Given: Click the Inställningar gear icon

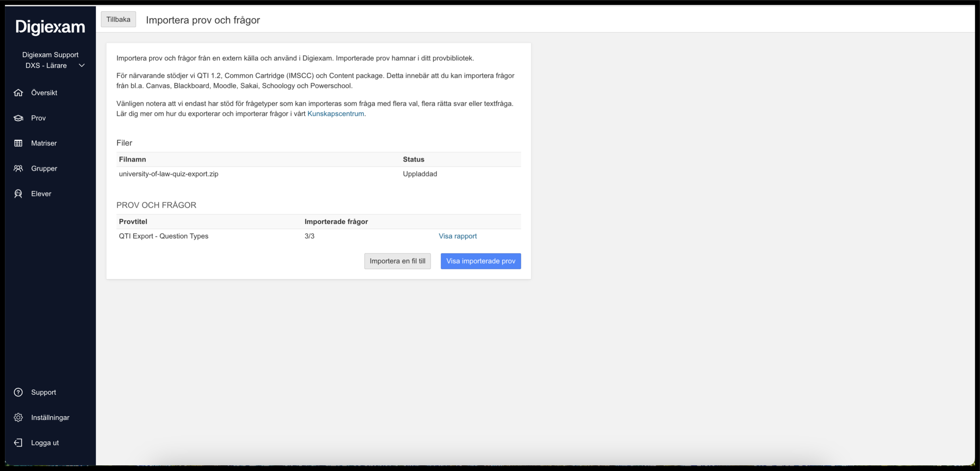Looking at the screenshot, I should (18, 417).
